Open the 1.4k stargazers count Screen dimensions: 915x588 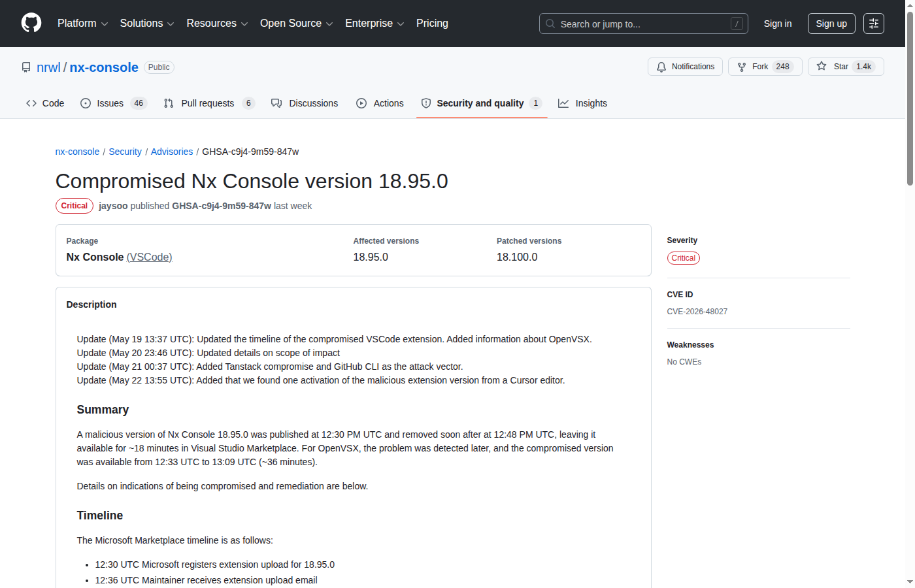click(864, 67)
